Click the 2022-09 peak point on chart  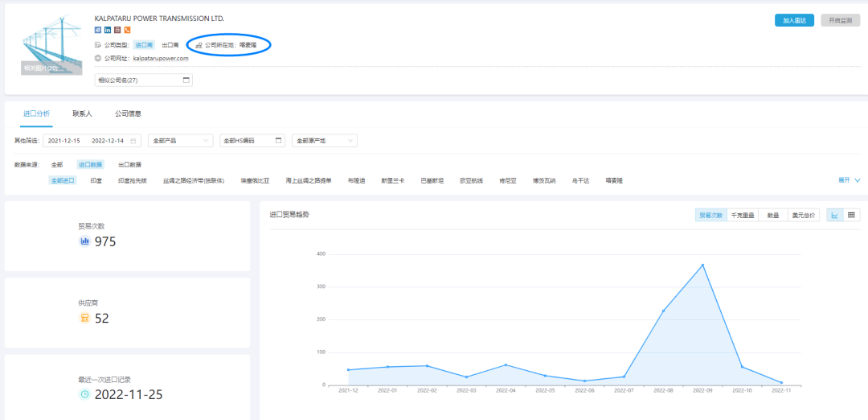click(x=702, y=266)
